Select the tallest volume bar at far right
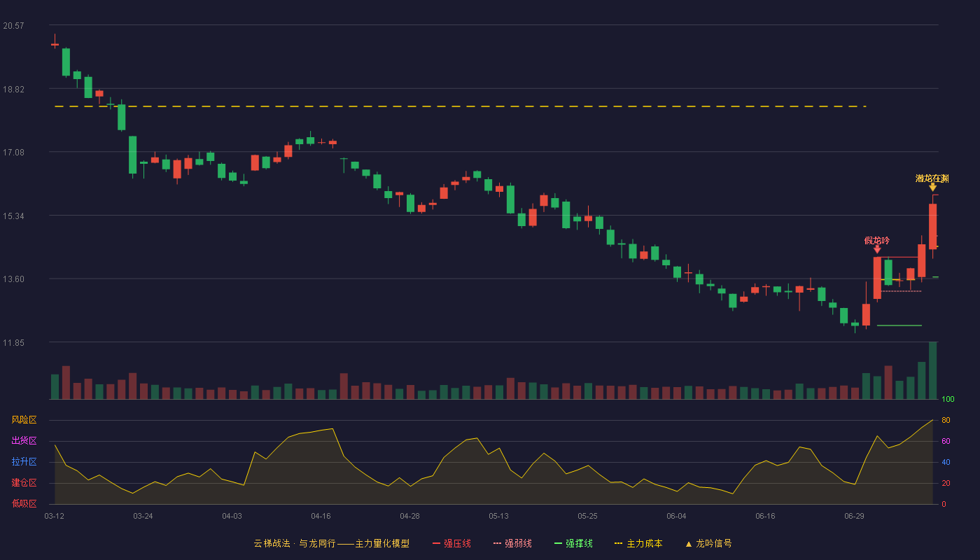Viewport: 980px width, 560px height. click(x=932, y=370)
